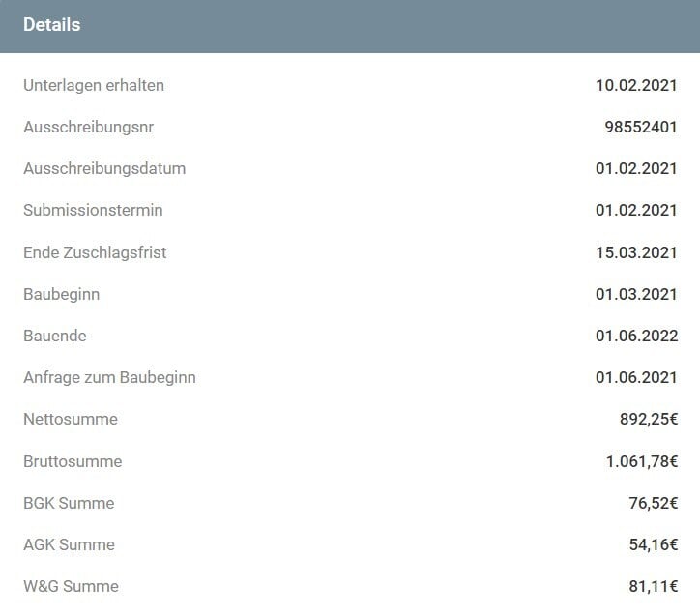
Task: Select the AGK Summe amount 54,16€
Action: (x=653, y=544)
